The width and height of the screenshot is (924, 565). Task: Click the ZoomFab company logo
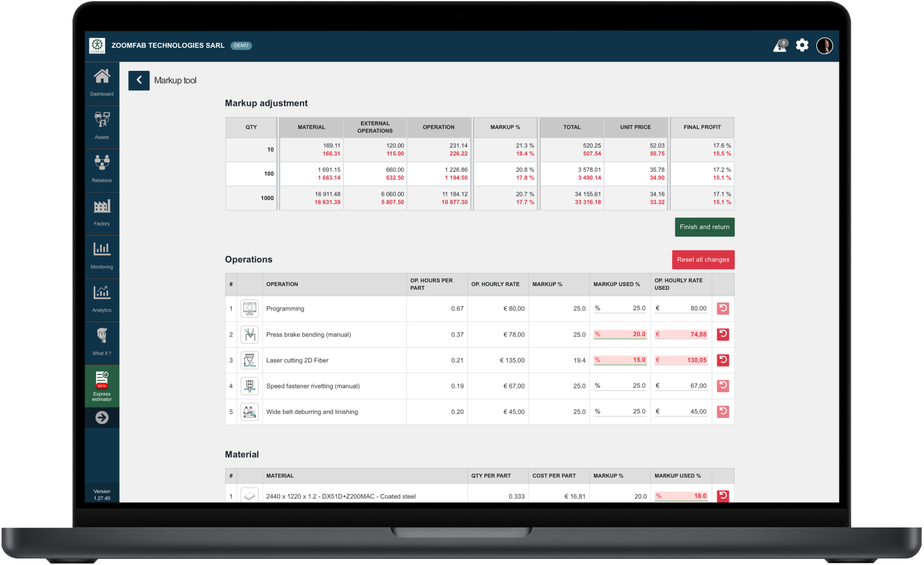tap(97, 45)
